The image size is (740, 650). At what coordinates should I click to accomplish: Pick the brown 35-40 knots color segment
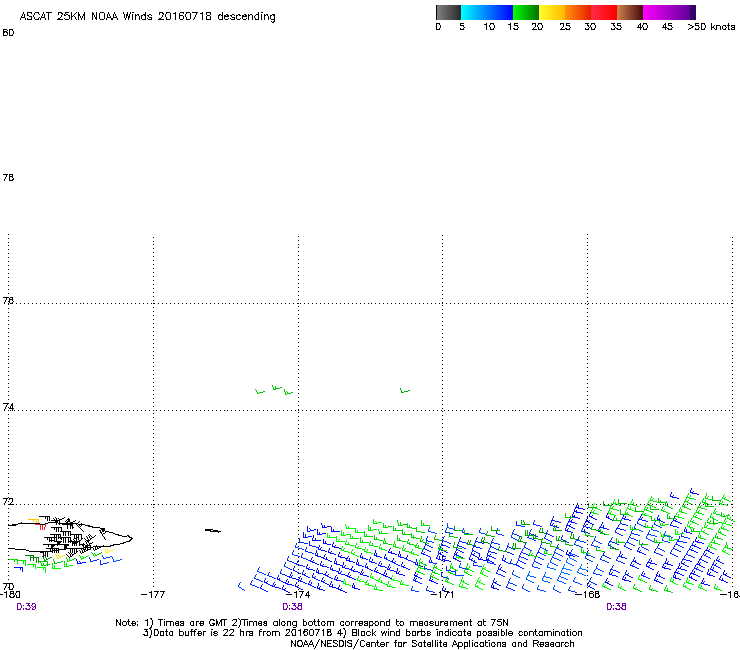tap(630, 12)
